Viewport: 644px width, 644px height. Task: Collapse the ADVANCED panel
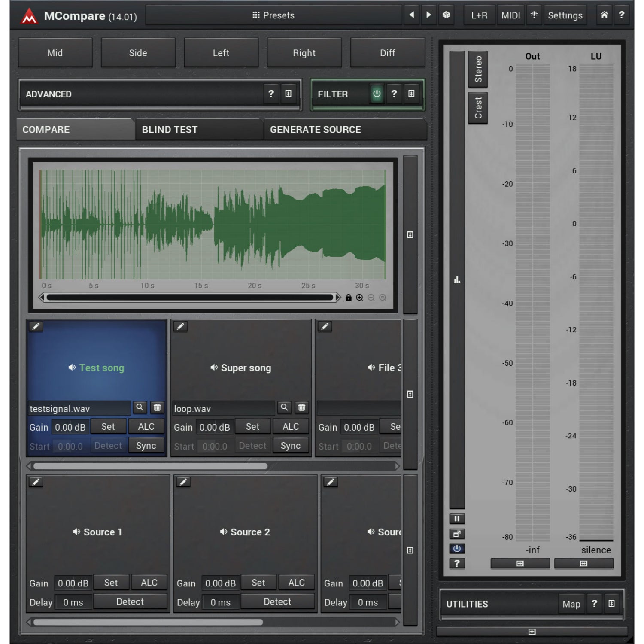[288, 94]
